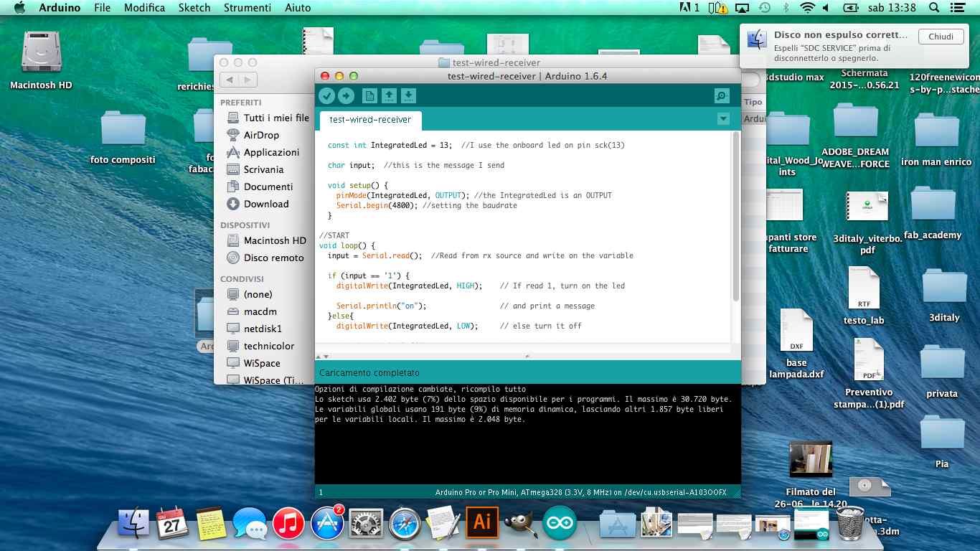
Task: Go forward in the Finder window
Action: 248,80
